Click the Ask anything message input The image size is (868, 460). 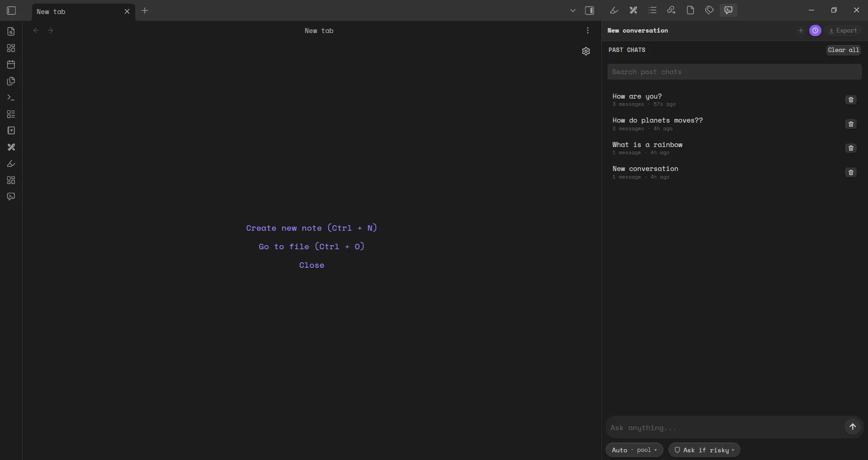point(724,427)
